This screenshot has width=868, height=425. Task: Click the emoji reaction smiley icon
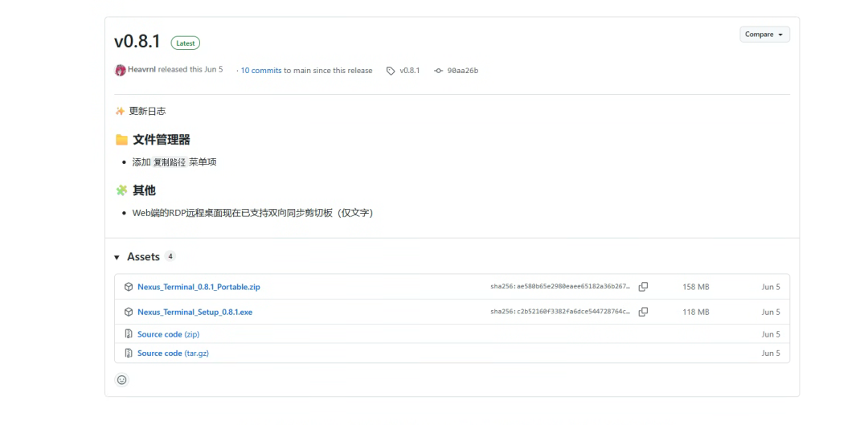click(122, 380)
